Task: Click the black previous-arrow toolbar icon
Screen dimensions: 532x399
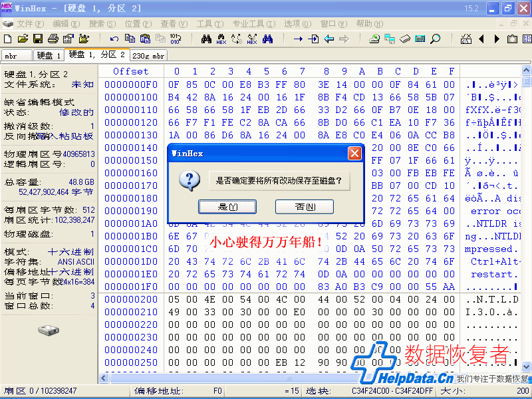Action: pos(481,39)
